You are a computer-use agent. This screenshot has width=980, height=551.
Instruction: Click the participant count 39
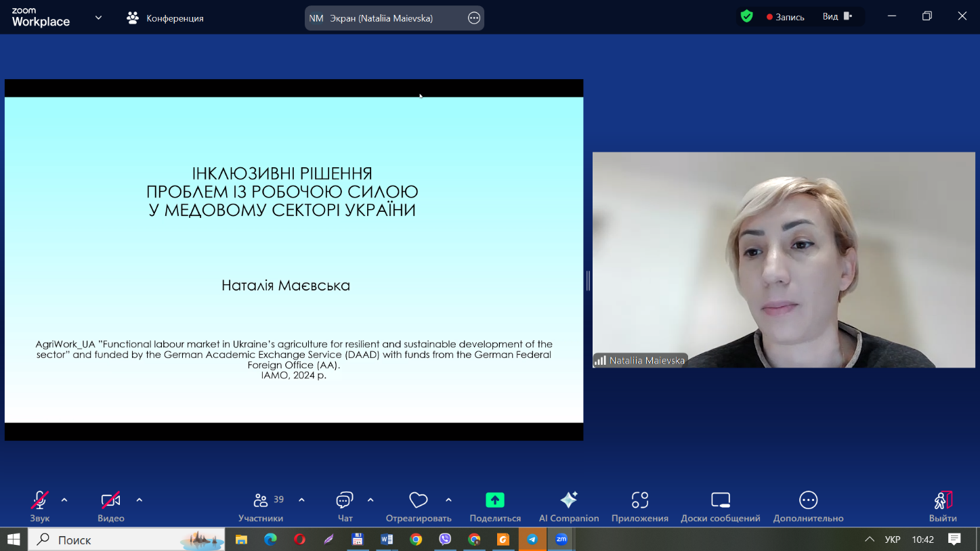[278, 500]
